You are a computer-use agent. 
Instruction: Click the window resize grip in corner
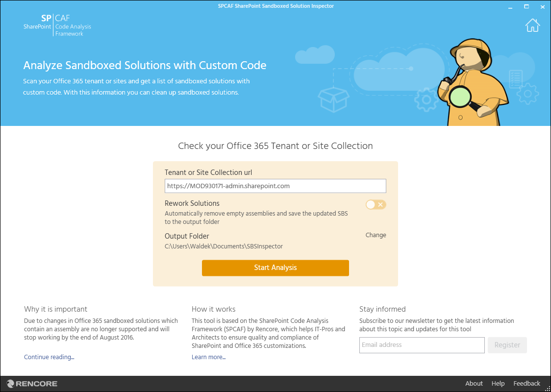coord(548,389)
